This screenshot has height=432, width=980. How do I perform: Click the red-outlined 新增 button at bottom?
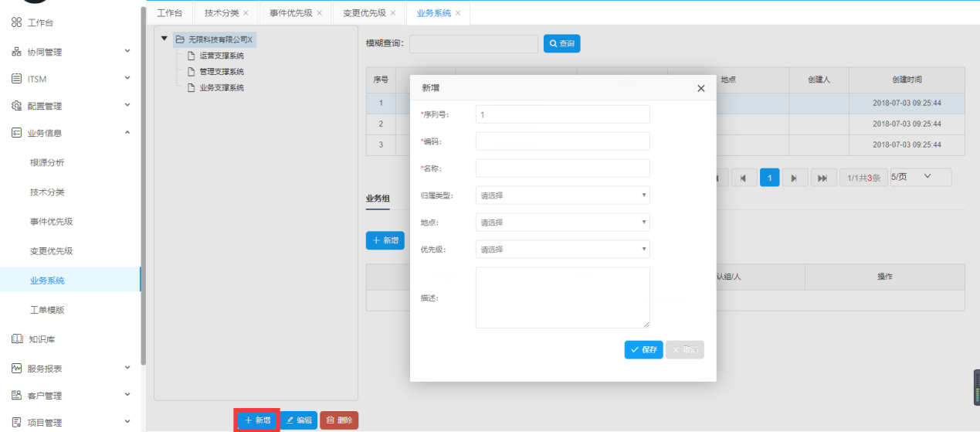257,420
